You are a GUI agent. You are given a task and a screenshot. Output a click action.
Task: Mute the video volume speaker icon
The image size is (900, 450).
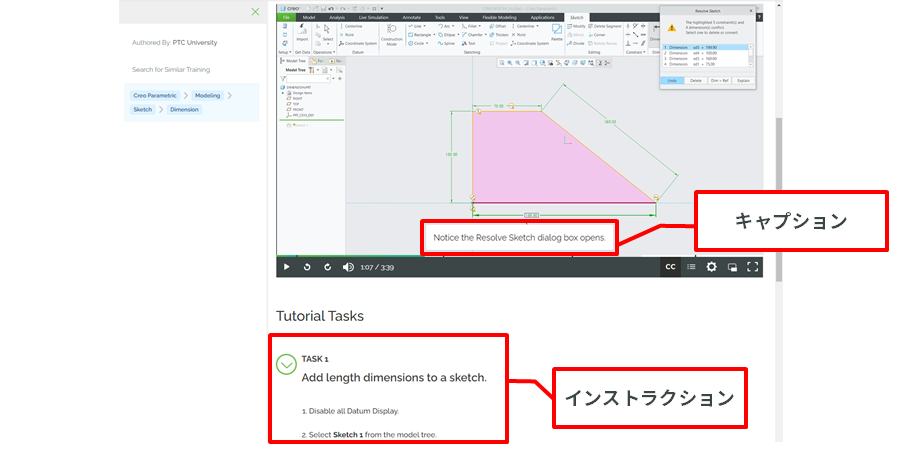348,267
